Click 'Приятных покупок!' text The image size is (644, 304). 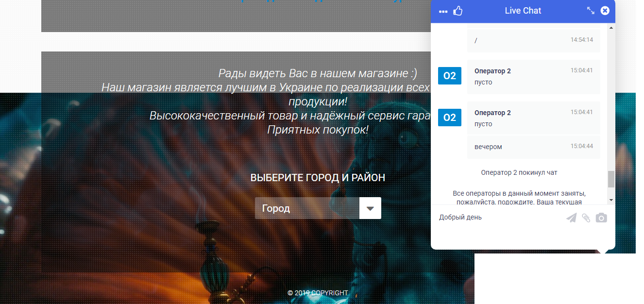pos(318,130)
